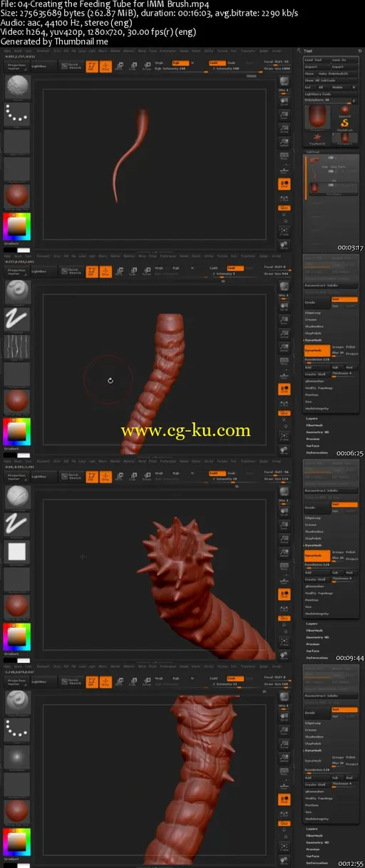
Task: Open red material sphere in 00:12:55 frame
Action: (x=17, y=810)
